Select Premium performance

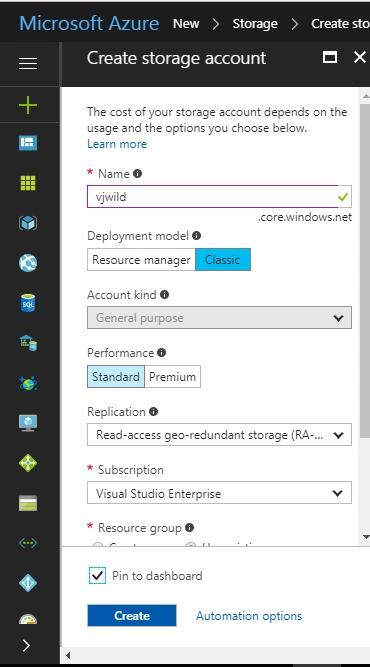coord(172,376)
